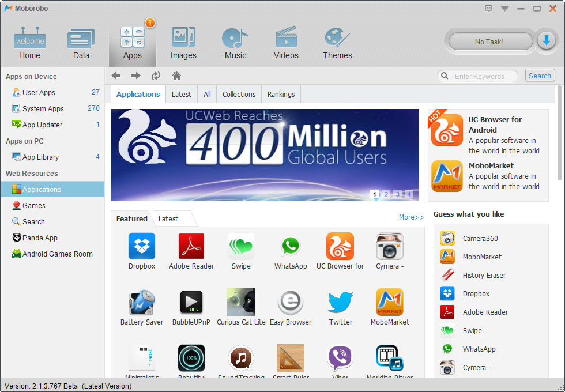Switch to the Rankings tab
Screen dimensions: 565x392
click(x=281, y=95)
